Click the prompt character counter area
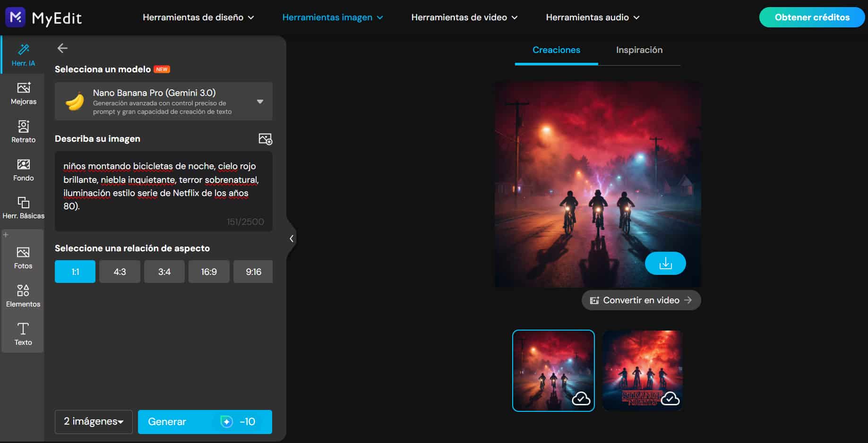This screenshot has height=443, width=868. point(246,221)
